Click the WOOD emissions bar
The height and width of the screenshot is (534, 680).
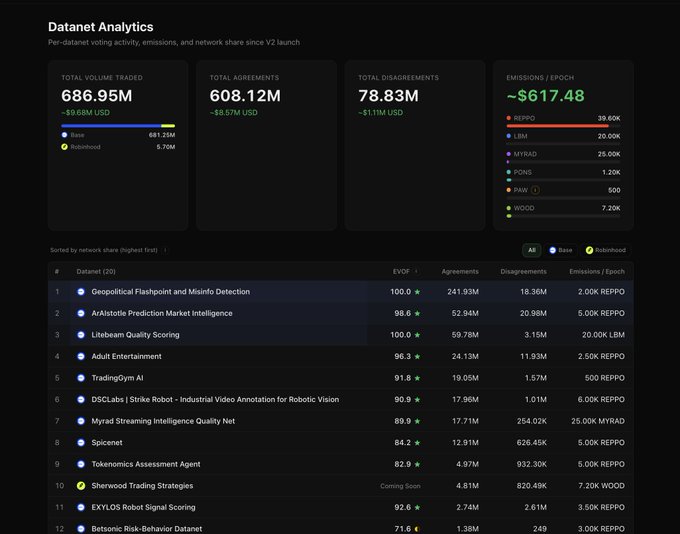563,216
